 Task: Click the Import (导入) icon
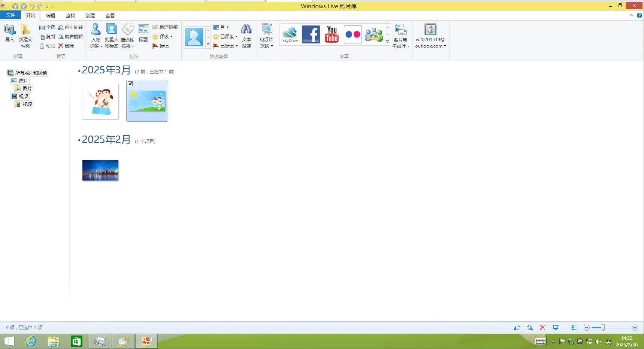[9, 33]
